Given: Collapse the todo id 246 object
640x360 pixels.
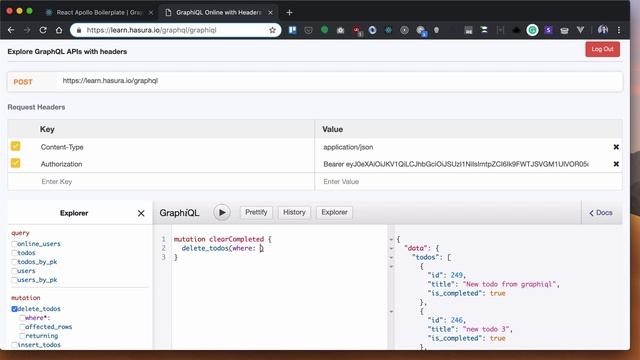Looking at the screenshot, I should click(391, 311).
